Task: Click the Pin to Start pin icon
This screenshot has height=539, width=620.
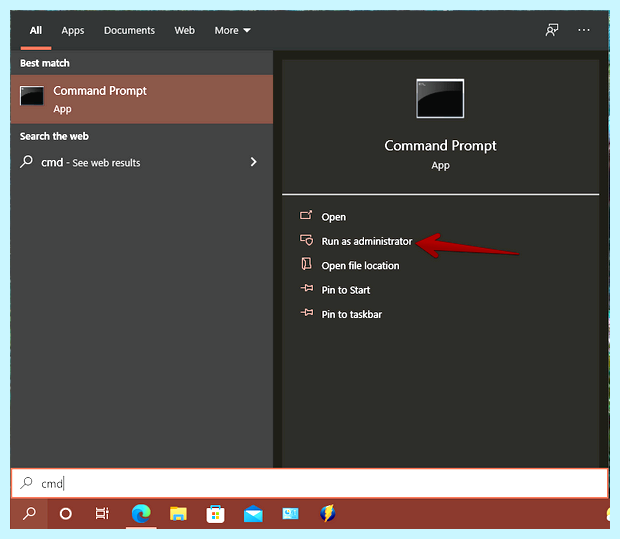Action: pos(306,288)
